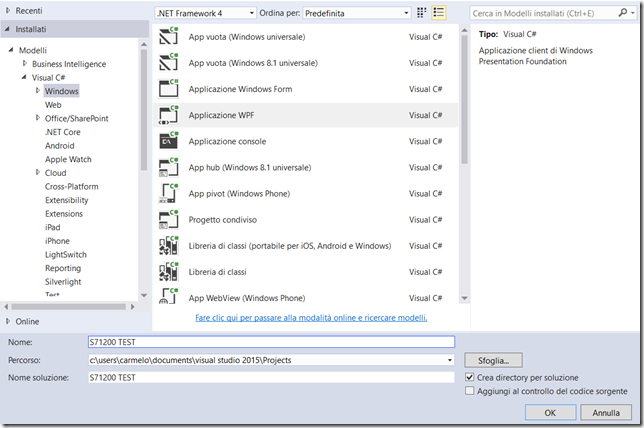Open search options dropdown arrow
Viewport: 644px width, 428px height.
(x=633, y=13)
